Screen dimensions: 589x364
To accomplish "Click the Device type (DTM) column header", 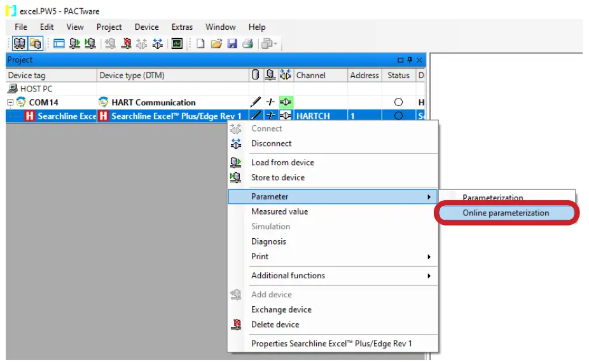I will pos(173,75).
